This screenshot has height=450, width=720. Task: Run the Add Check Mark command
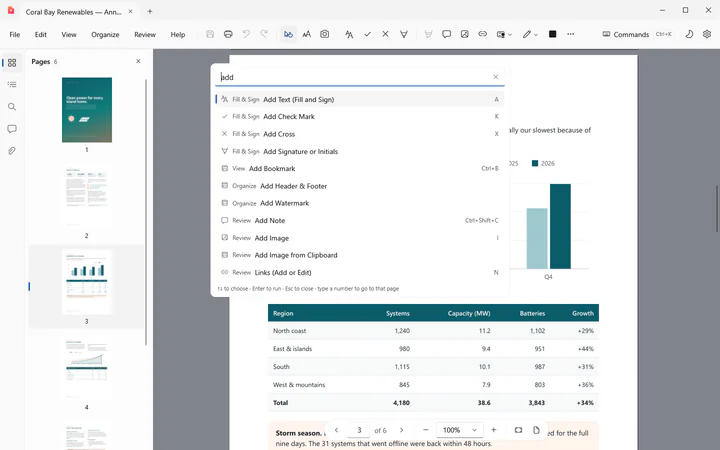pyautogui.click(x=360, y=117)
